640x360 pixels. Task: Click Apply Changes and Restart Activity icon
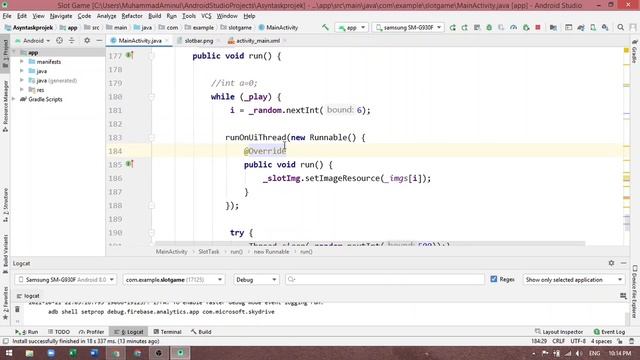(453, 27)
